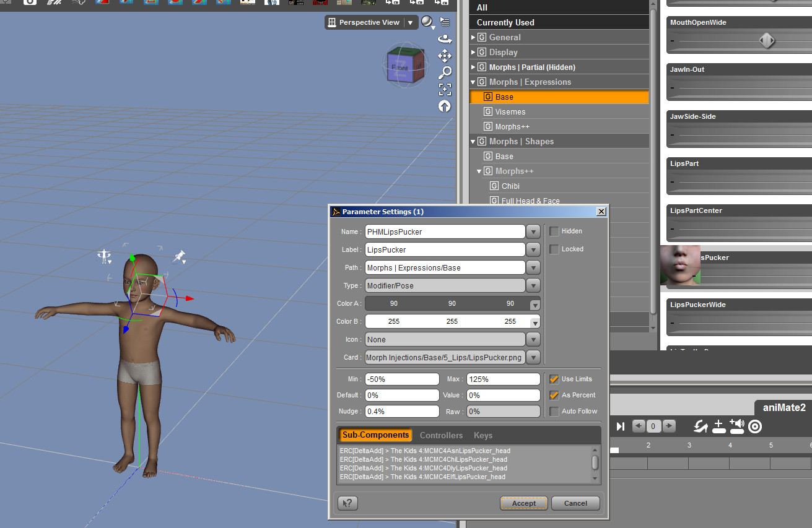Screen dimensions: 812x528
Task: Select the viewport orbit/rotate camera control
Action: (x=445, y=39)
